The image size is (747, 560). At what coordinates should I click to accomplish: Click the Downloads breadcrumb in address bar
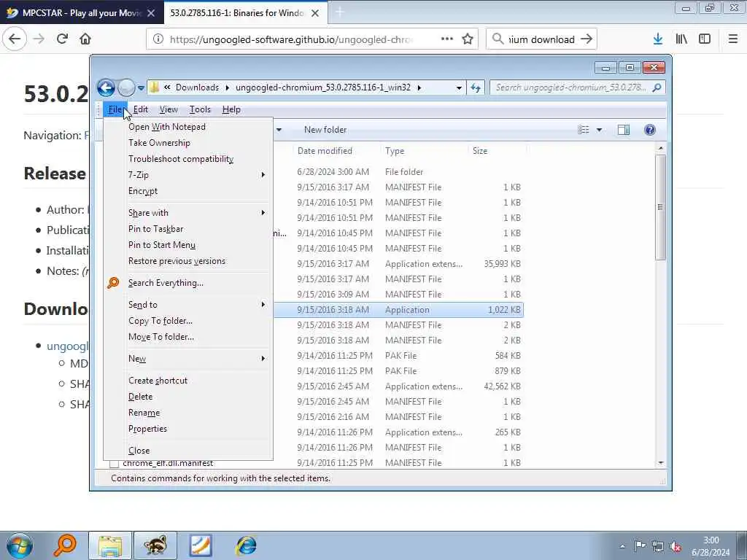point(197,87)
